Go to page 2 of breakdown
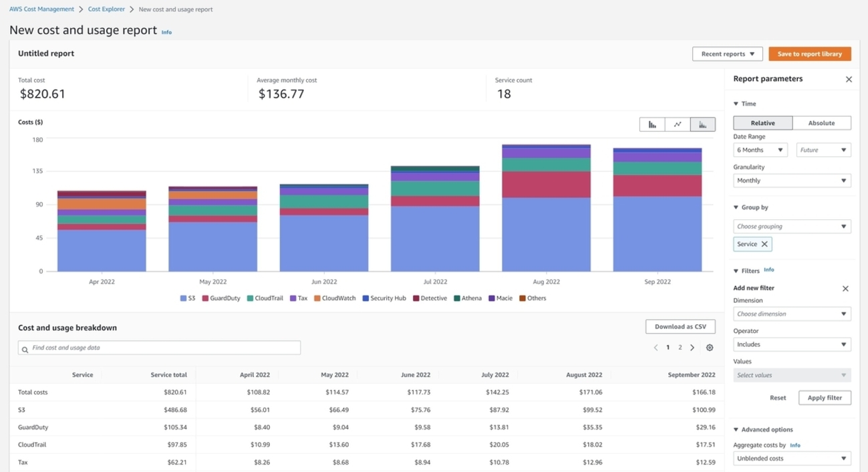Image resolution: width=868 pixels, height=472 pixels. pos(680,348)
